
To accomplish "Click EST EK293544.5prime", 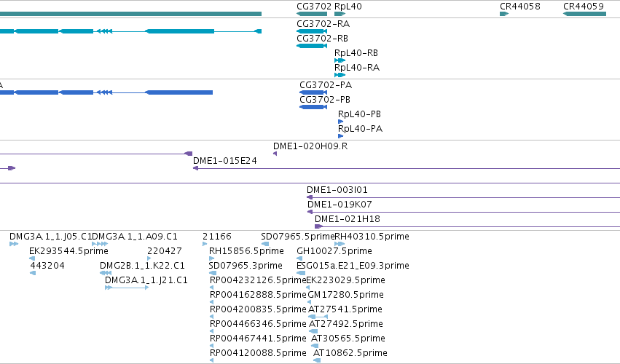I will [x=32, y=258].
